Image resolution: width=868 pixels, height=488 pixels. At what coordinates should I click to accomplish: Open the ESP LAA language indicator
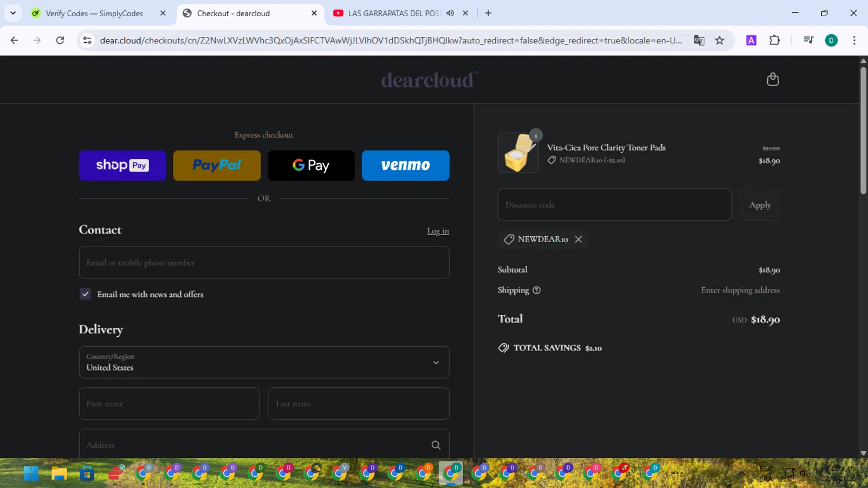point(766,474)
